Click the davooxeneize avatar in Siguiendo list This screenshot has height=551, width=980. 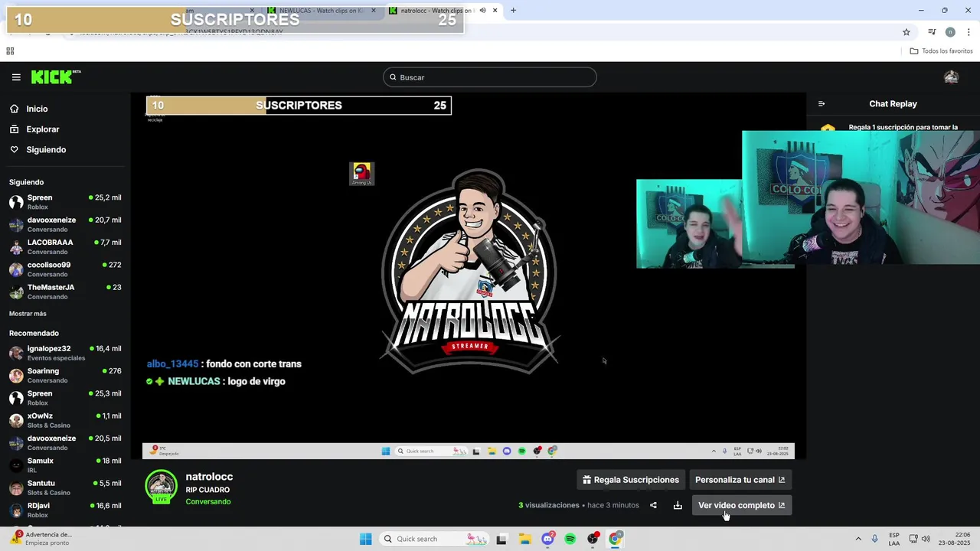[16, 224]
